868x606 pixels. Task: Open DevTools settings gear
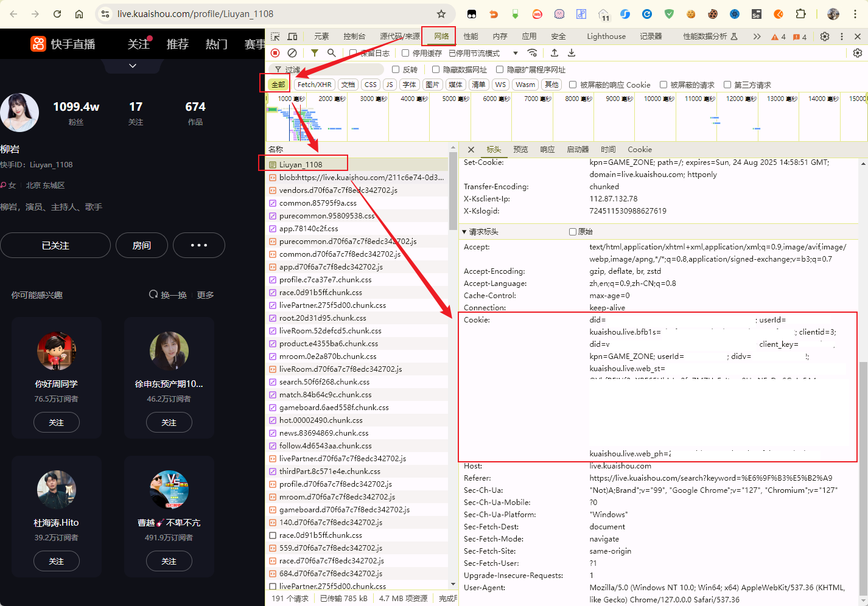tap(825, 37)
